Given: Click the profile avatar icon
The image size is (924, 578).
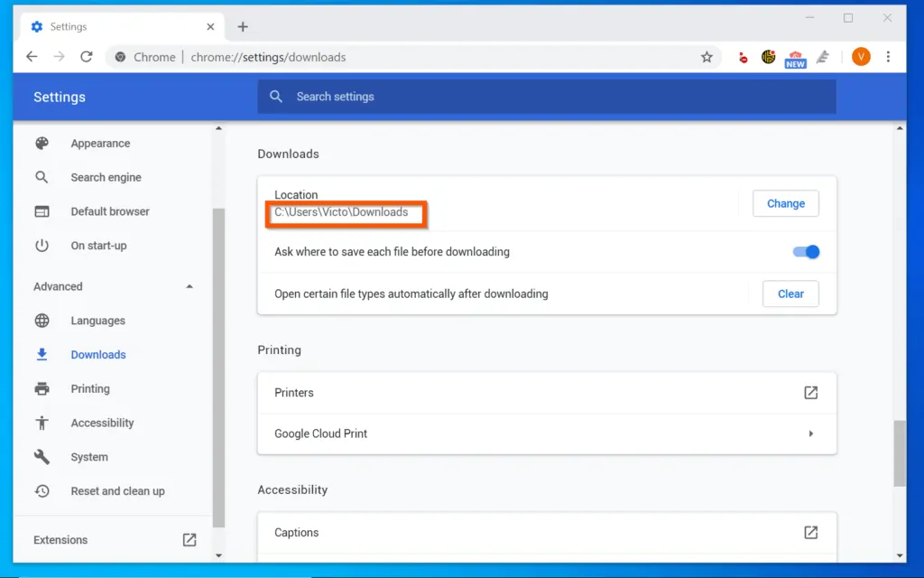Looking at the screenshot, I should [861, 56].
